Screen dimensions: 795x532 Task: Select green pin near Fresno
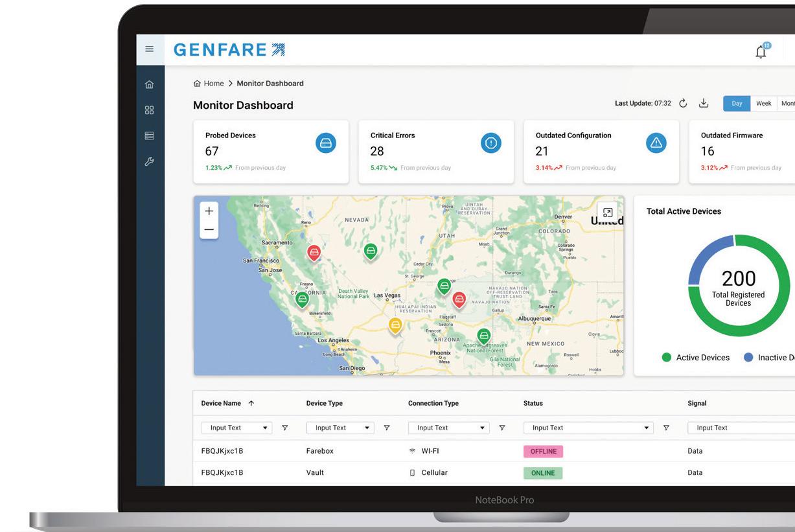(x=302, y=300)
